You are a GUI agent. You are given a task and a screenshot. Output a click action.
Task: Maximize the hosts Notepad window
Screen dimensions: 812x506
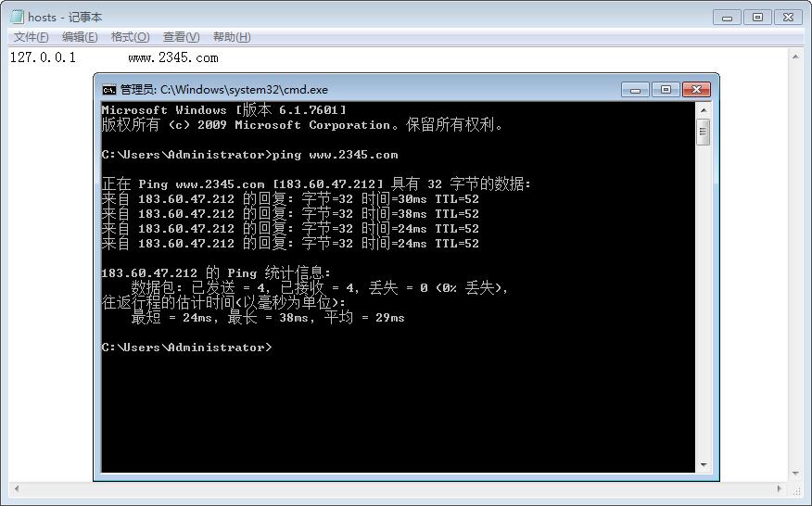[757, 18]
